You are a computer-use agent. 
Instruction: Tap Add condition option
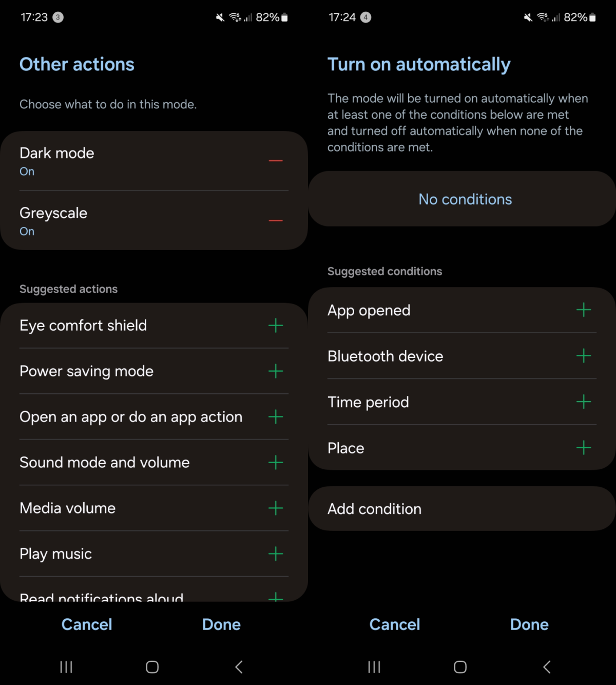pyautogui.click(x=375, y=509)
